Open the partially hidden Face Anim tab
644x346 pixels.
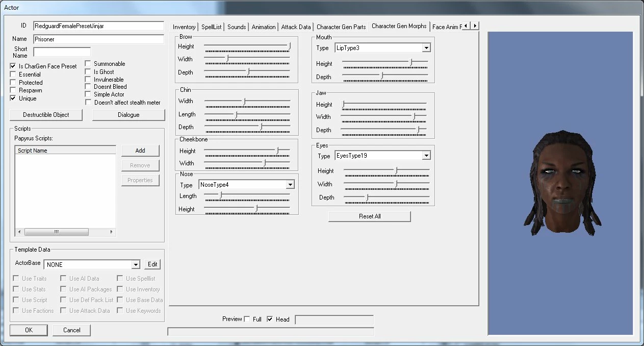(x=447, y=27)
